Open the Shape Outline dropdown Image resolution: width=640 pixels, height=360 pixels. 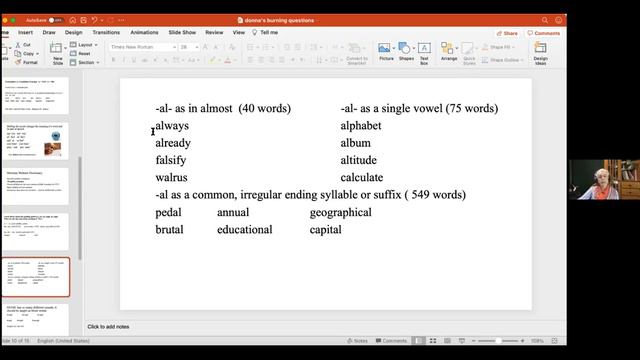503,60
